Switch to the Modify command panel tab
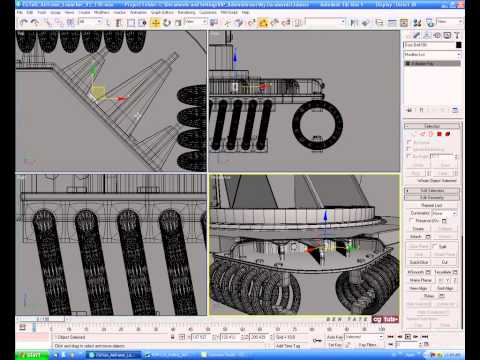The width and height of the screenshot is (480, 360). (417, 35)
